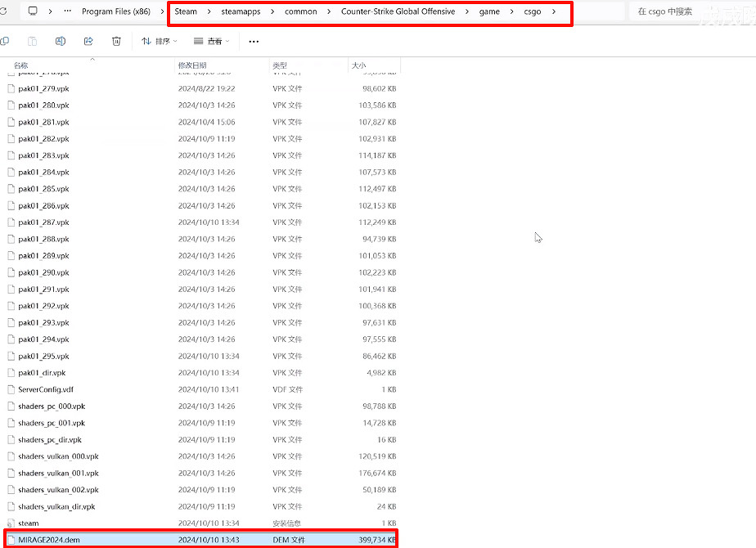Open the 查看 view dropdown
The image size is (756, 548).
(x=211, y=41)
